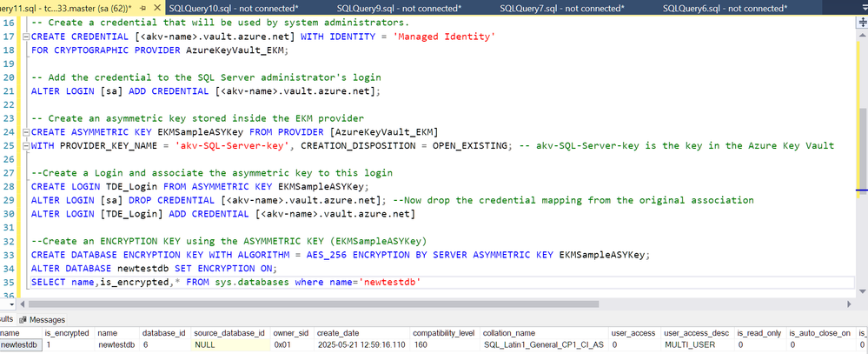Image resolution: width=868 pixels, height=354 pixels.
Task: Click the split-editor handle above the vertical scrollbar
Action: point(863,22)
